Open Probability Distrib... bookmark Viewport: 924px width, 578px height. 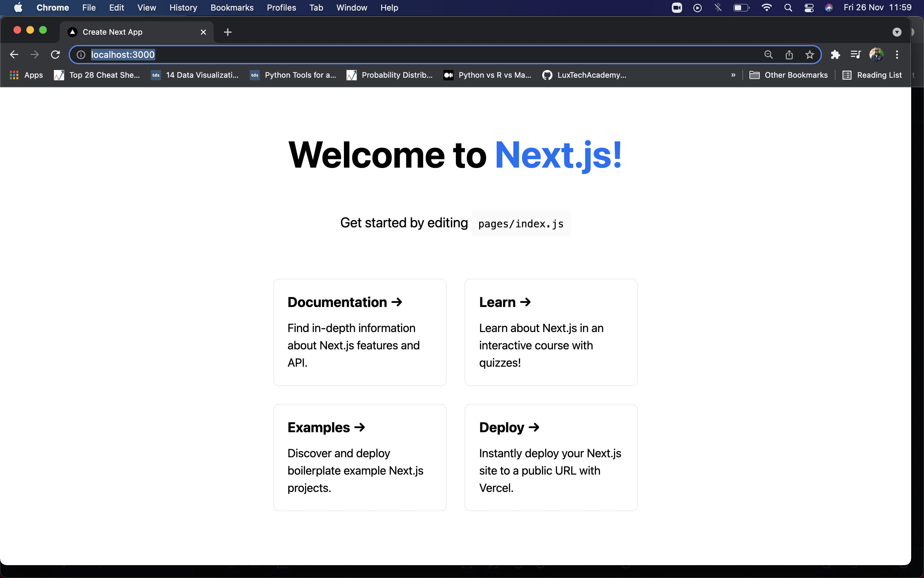tap(389, 75)
